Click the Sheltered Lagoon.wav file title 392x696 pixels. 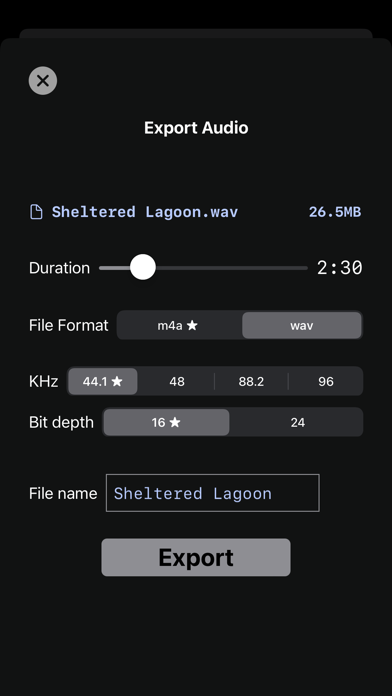[x=145, y=212]
